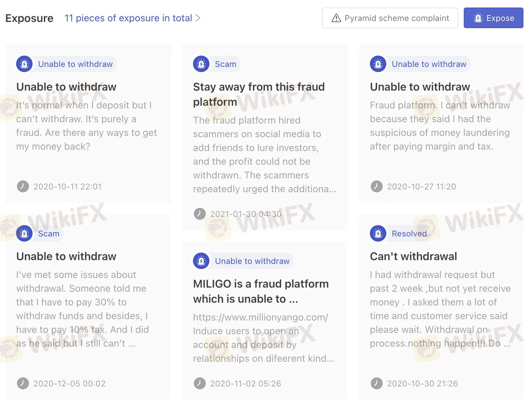Click clock icon beside 2020-10-27 11:20 timestamp
Viewport: 532px width, 407px height.
[376, 187]
